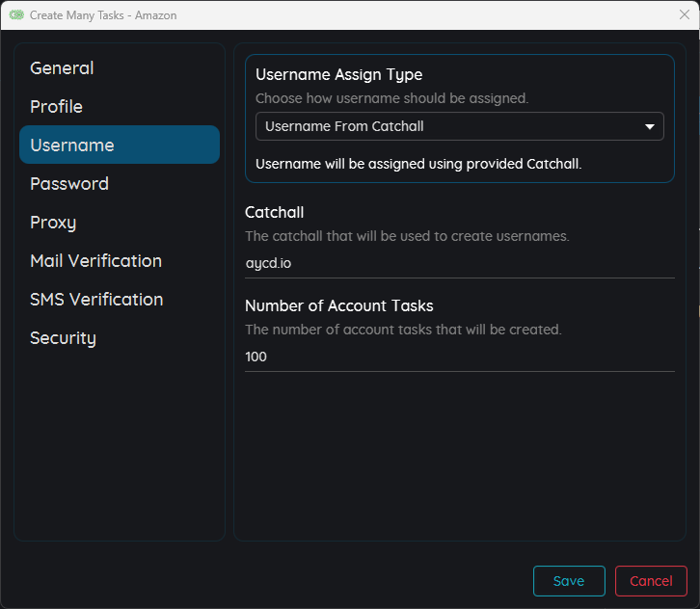This screenshot has width=700, height=609.
Task: Save the task settings
Action: pyautogui.click(x=569, y=581)
